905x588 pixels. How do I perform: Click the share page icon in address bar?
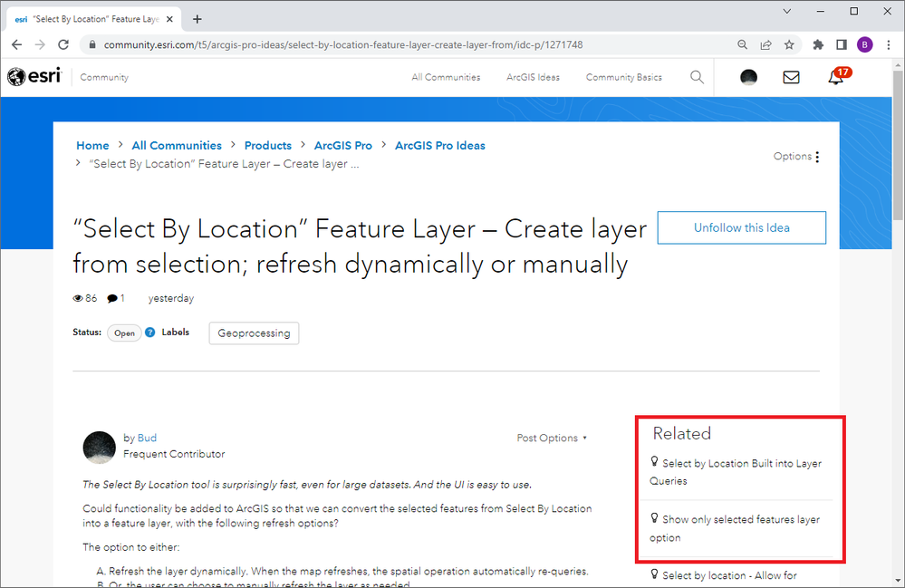766,44
